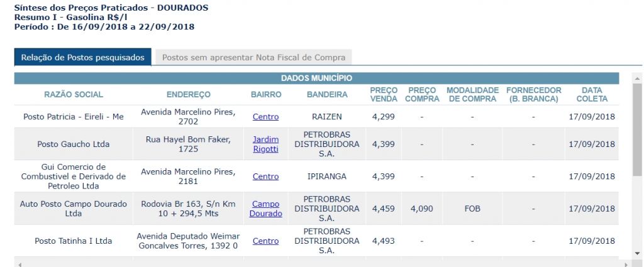Click the DADOS MUNICÍPIO table title bar

point(317,79)
